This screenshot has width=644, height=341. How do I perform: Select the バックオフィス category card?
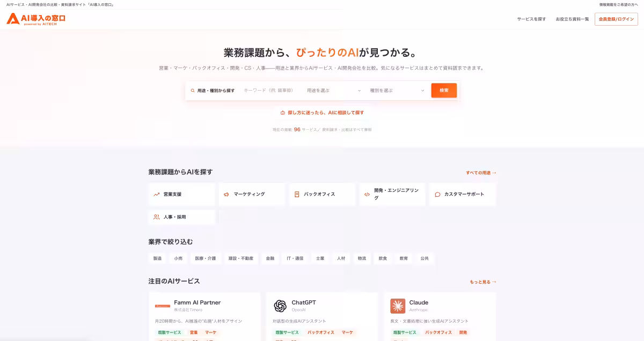click(322, 195)
